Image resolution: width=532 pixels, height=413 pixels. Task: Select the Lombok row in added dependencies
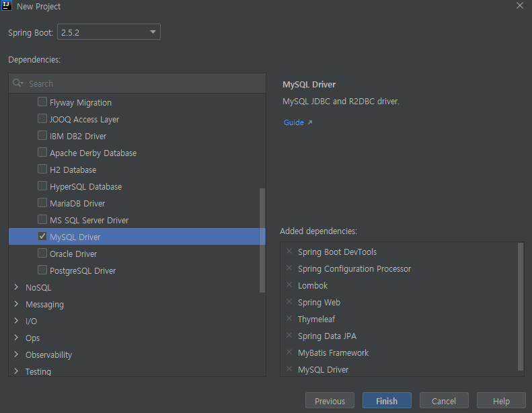pyautogui.click(x=313, y=286)
